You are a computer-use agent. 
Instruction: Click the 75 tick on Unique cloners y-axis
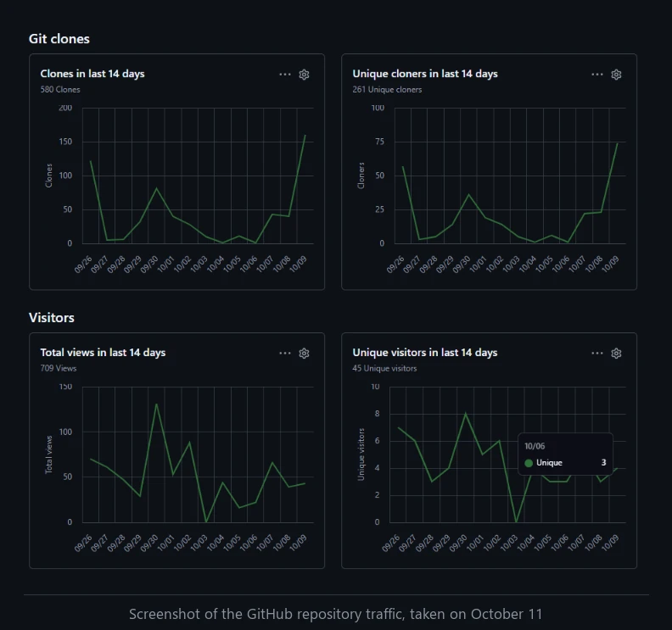[380, 142]
